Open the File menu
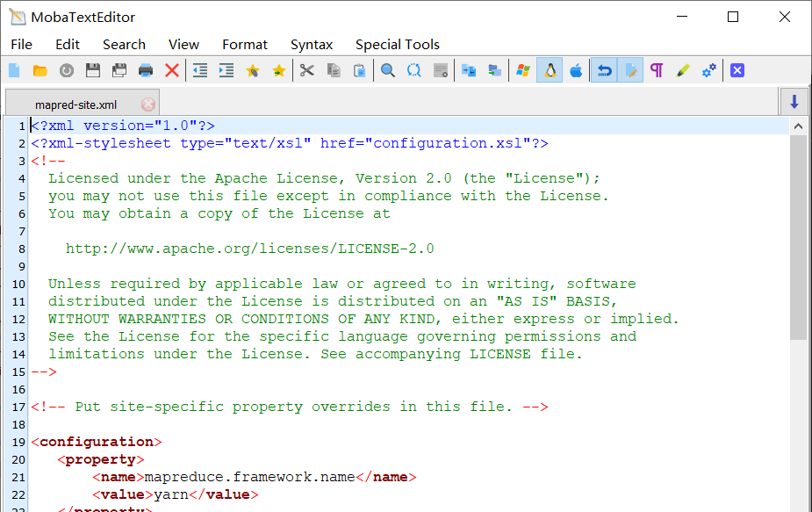 point(22,45)
